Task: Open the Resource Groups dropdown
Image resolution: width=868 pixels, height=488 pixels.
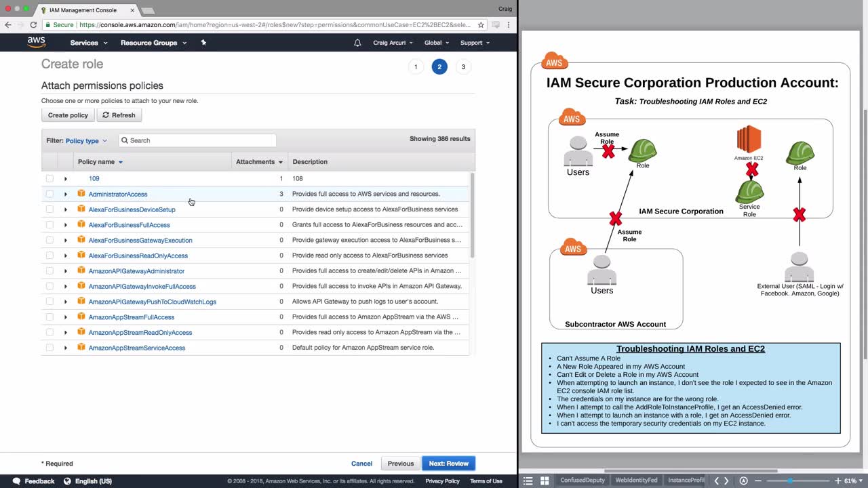Action: 153,43
